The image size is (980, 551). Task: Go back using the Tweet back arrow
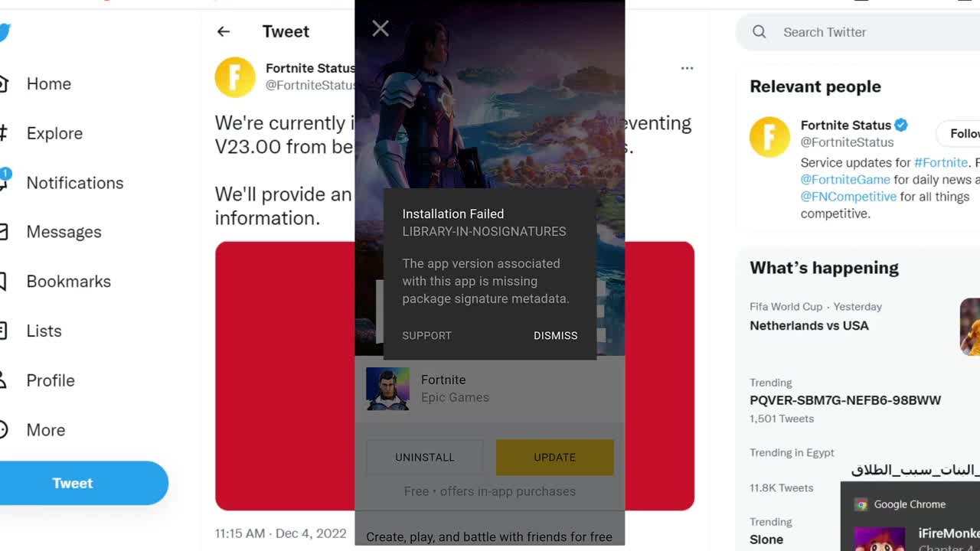tap(223, 31)
